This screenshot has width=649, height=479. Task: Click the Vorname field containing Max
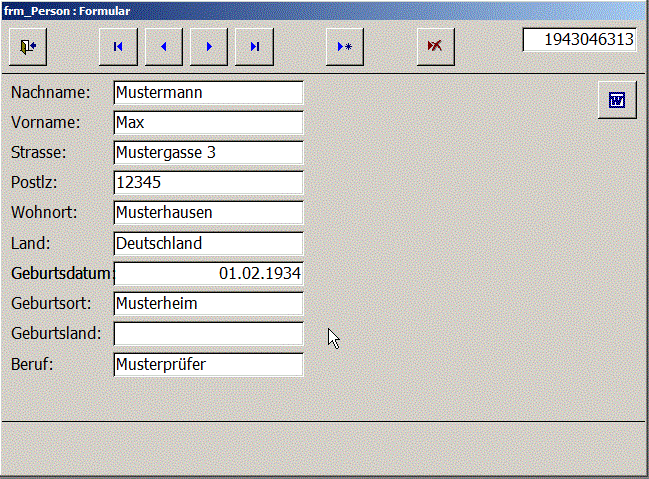(209, 123)
